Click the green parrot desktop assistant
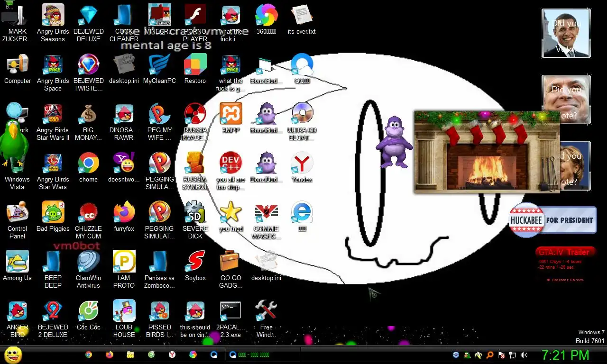This screenshot has height=364, width=607. 14,145
